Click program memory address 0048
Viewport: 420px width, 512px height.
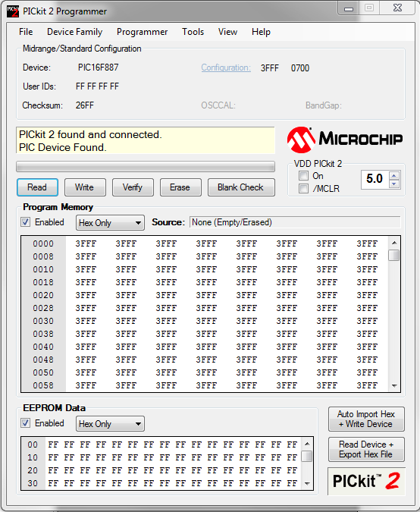pos(43,360)
